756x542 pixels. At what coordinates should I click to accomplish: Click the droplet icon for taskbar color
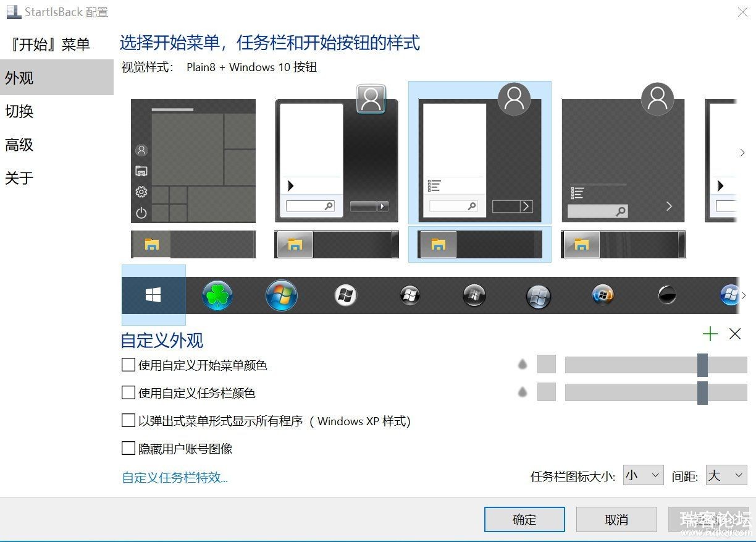coord(523,392)
